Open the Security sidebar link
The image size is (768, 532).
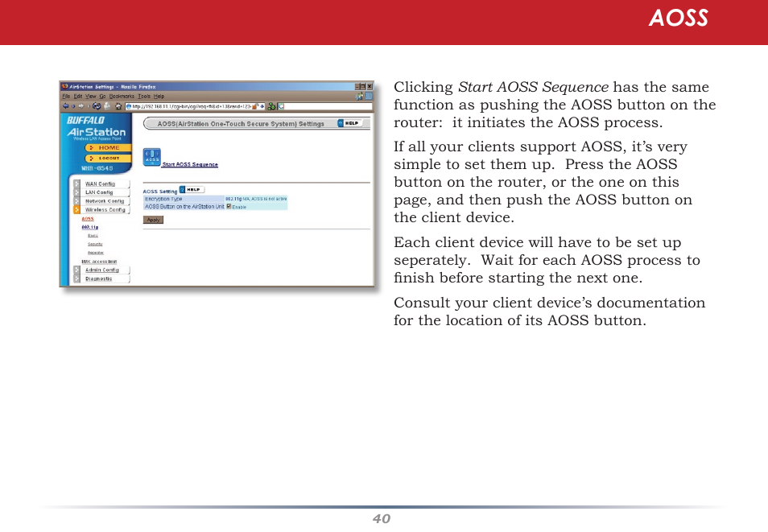click(x=95, y=244)
